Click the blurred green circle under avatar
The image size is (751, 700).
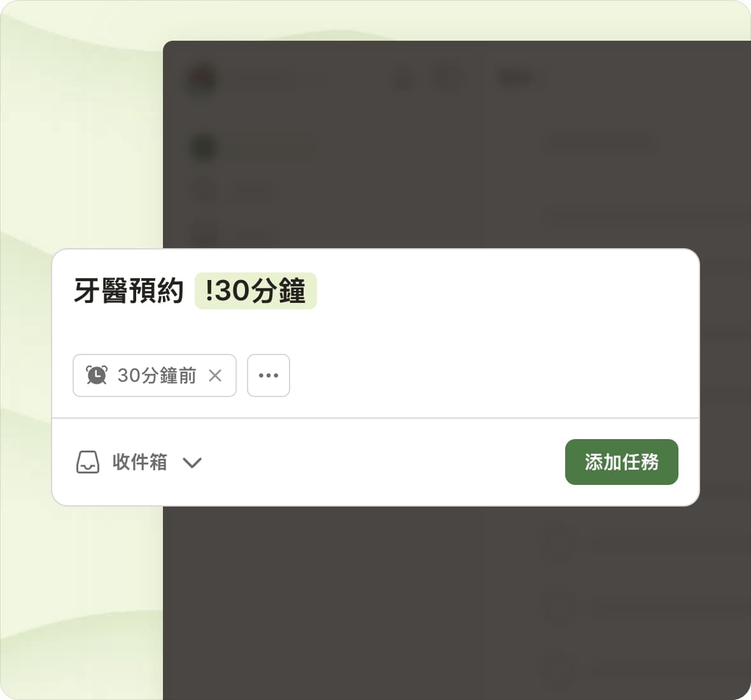click(x=204, y=148)
